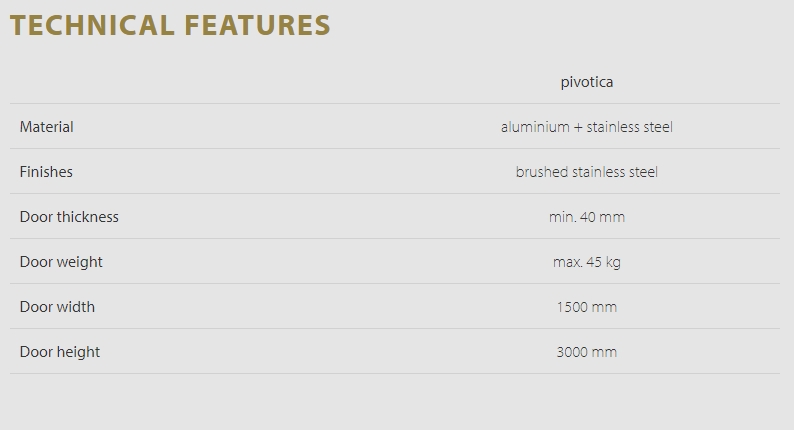Select the aluminium + stainless steel value
The height and width of the screenshot is (430, 794).
(586, 127)
